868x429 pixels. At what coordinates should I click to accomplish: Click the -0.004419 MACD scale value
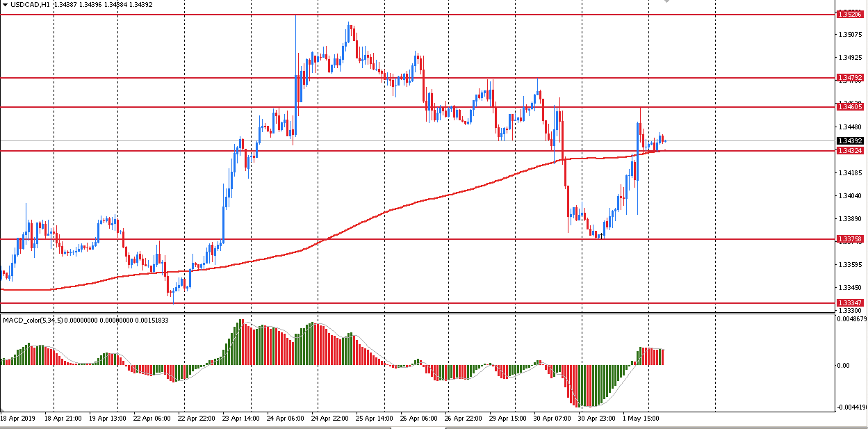click(852, 407)
